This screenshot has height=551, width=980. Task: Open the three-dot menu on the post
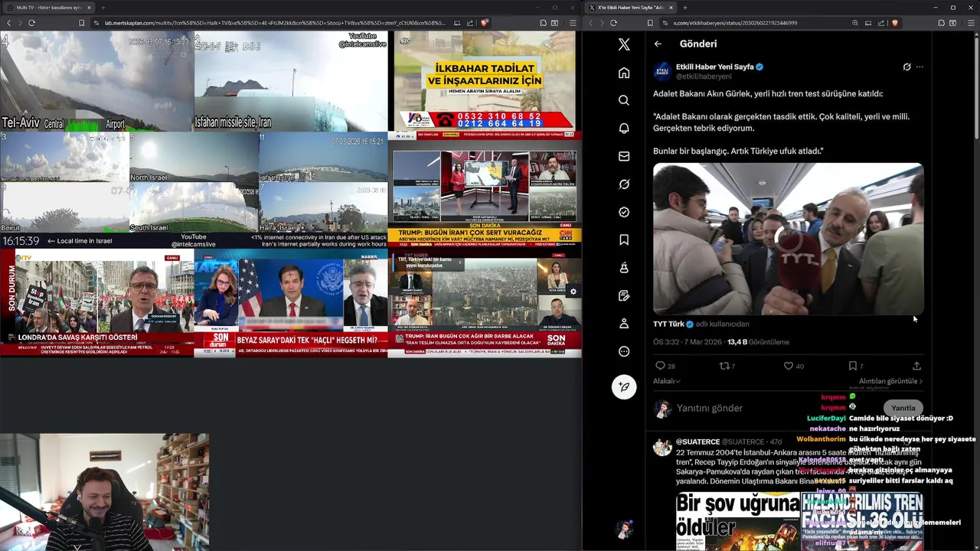920,67
